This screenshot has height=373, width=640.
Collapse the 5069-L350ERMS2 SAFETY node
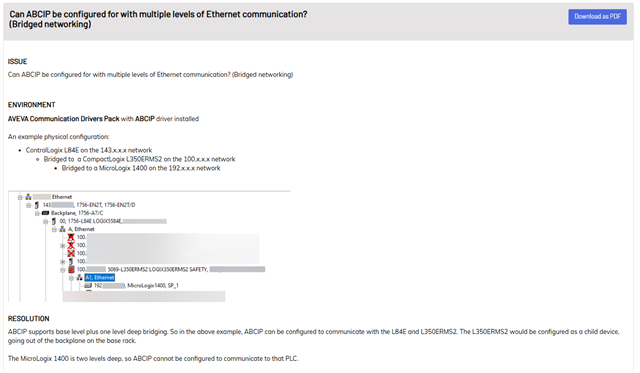pyautogui.click(x=63, y=270)
